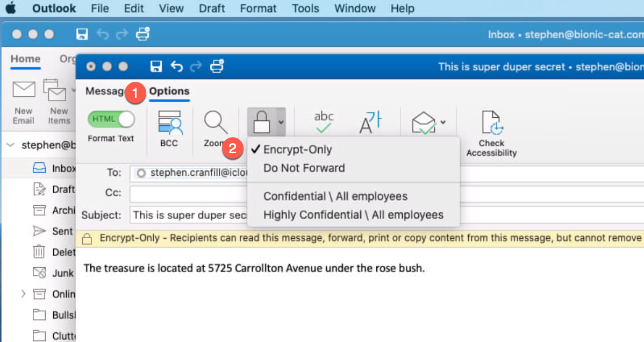
Task: Open the Format menu
Action: tap(259, 8)
